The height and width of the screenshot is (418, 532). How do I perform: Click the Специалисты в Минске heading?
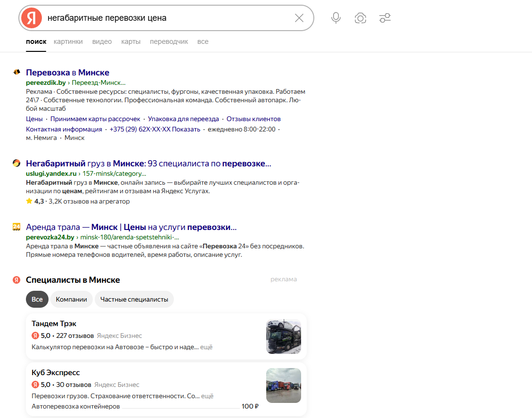point(73,280)
